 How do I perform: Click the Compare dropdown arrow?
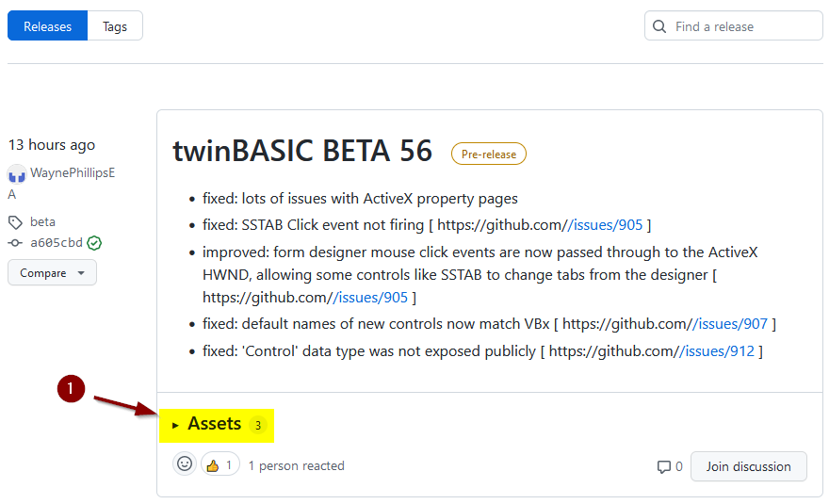[x=81, y=273]
